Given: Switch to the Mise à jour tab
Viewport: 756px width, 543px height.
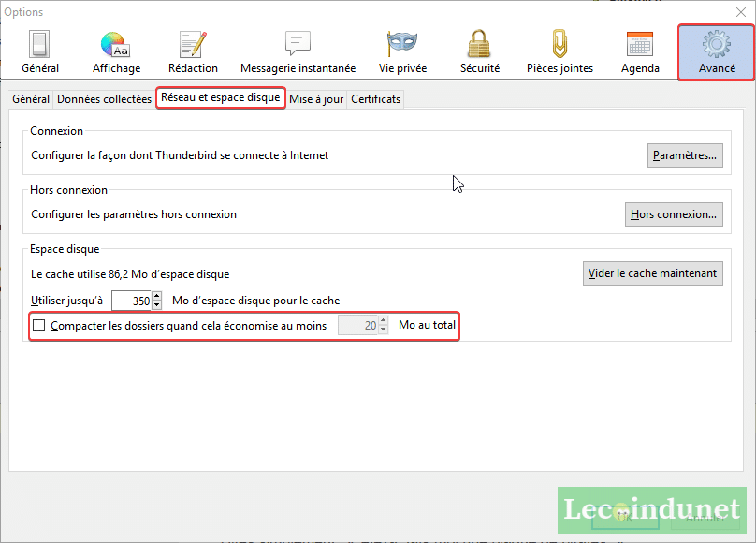Looking at the screenshot, I should point(316,99).
